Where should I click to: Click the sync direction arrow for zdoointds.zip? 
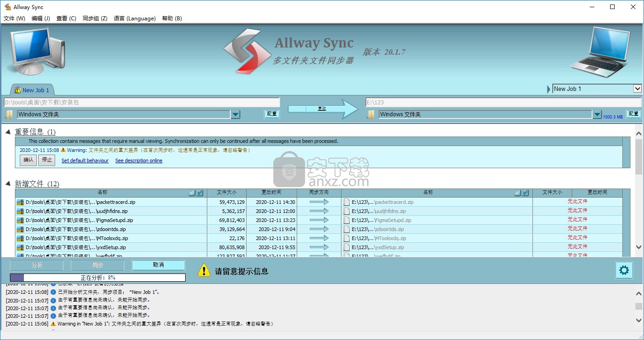pyautogui.click(x=319, y=229)
